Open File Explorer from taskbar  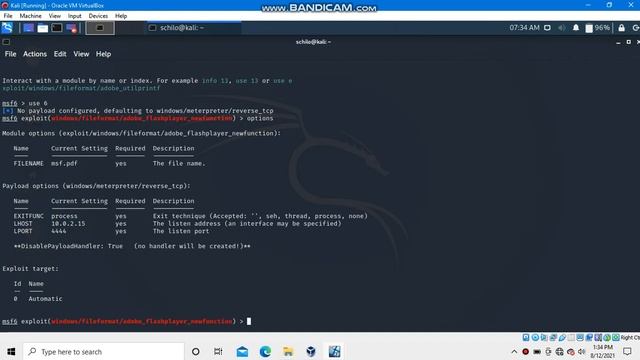pyautogui.click(x=288, y=351)
